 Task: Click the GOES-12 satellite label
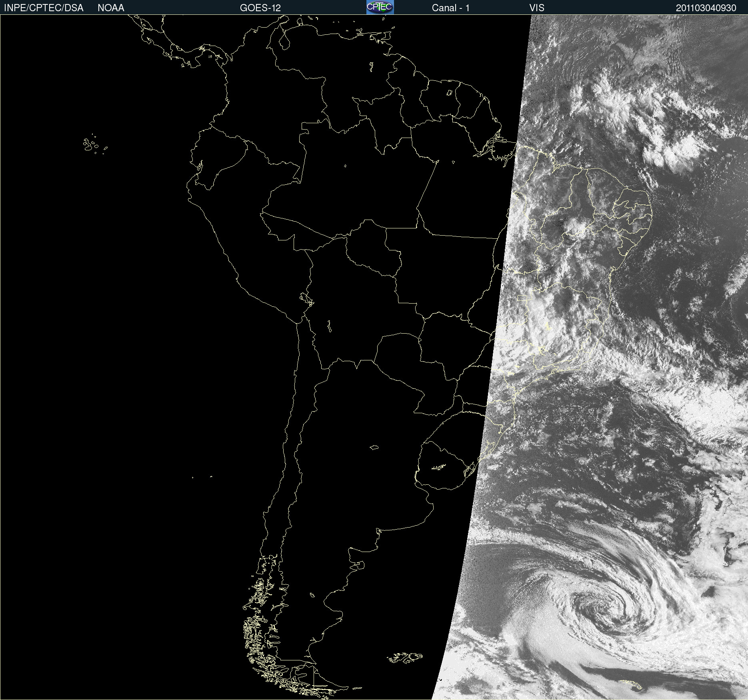pyautogui.click(x=260, y=8)
